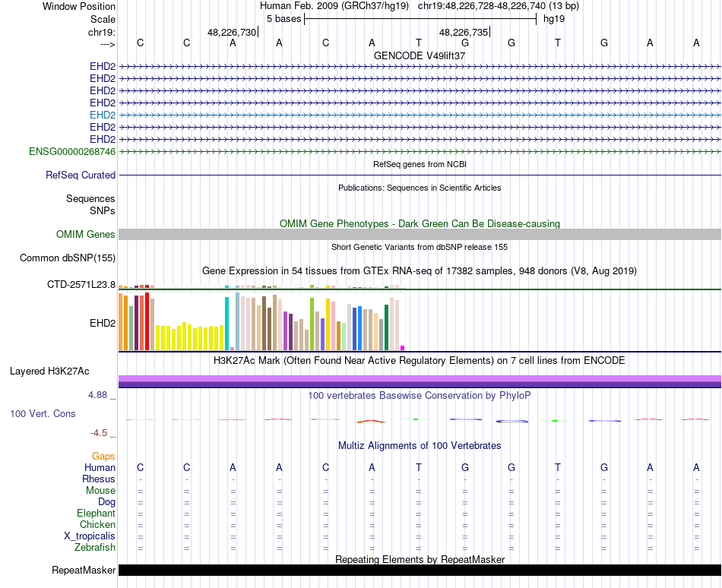Open GENCODE V49lift37 track title
This screenshot has width=722, height=588.
pyautogui.click(x=419, y=55)
